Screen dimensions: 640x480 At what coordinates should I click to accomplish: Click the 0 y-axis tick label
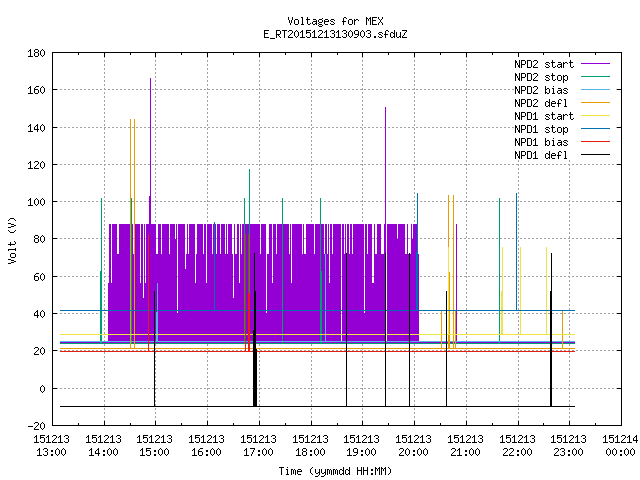(42, 389)
